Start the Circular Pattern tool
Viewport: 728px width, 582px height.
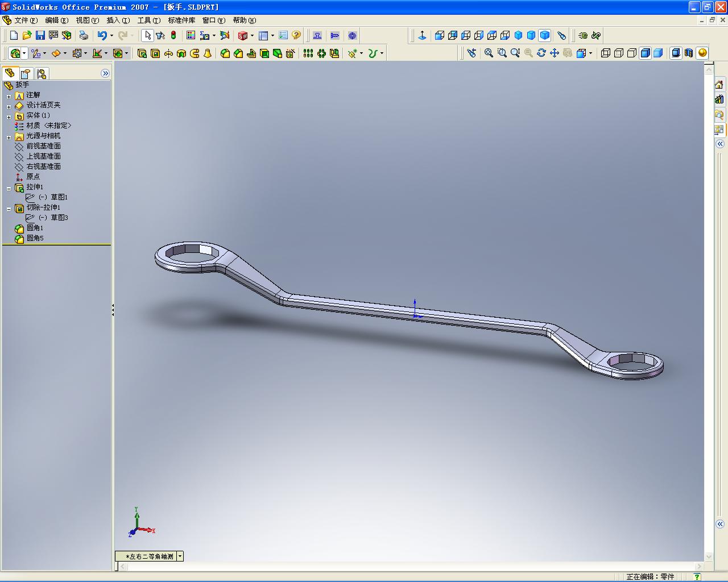tap(321, 53)
